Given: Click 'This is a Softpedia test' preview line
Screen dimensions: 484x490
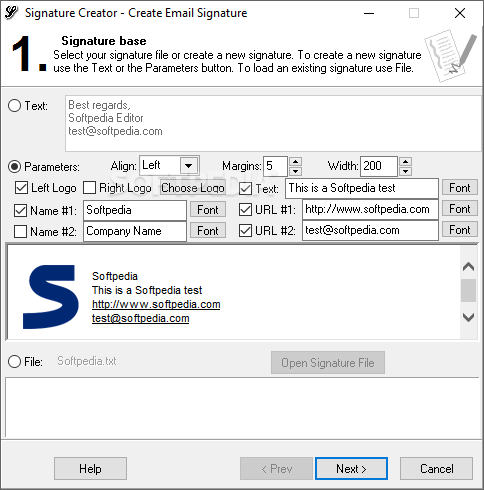Looking at the screenshot, I should pyautogui.click(x=147, y=290).
